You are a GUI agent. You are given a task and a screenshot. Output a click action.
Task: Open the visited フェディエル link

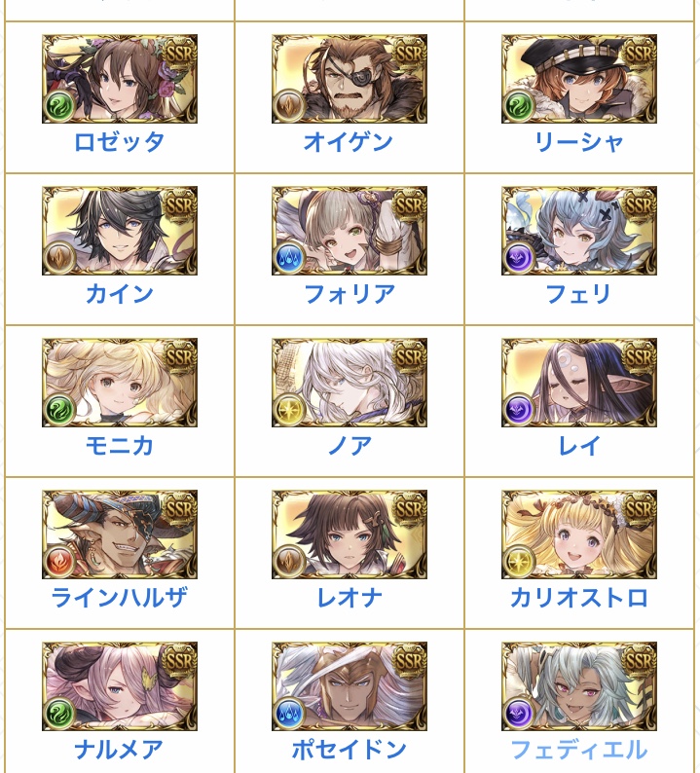click(x=578, y=750)
